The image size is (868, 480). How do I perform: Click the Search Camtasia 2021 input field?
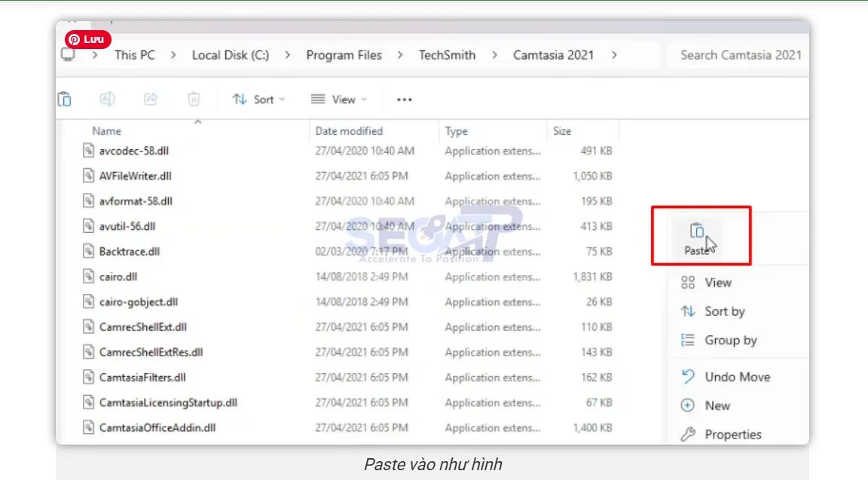pyautogui.click(x=739, y=54)
